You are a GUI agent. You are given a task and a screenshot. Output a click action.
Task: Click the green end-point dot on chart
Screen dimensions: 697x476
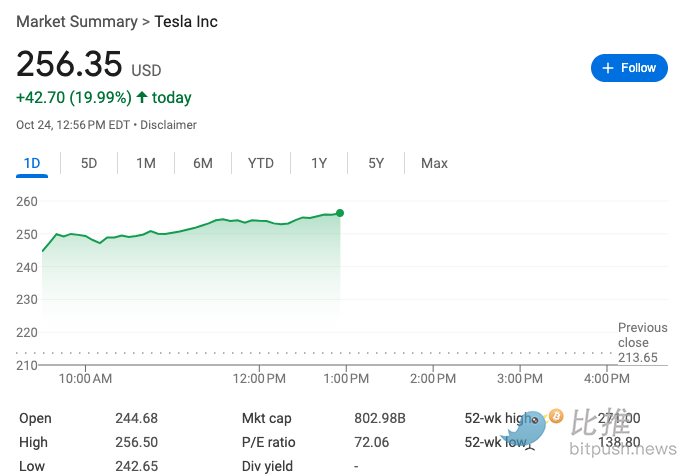pos(340,213)
